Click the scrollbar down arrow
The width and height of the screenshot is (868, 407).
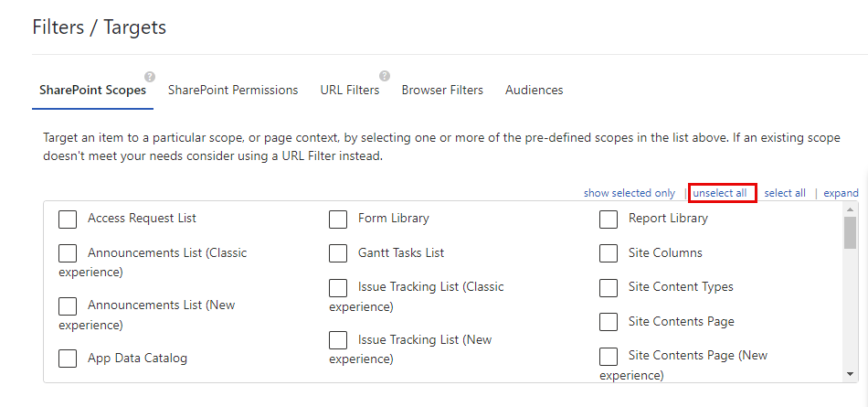coord(851,373)
